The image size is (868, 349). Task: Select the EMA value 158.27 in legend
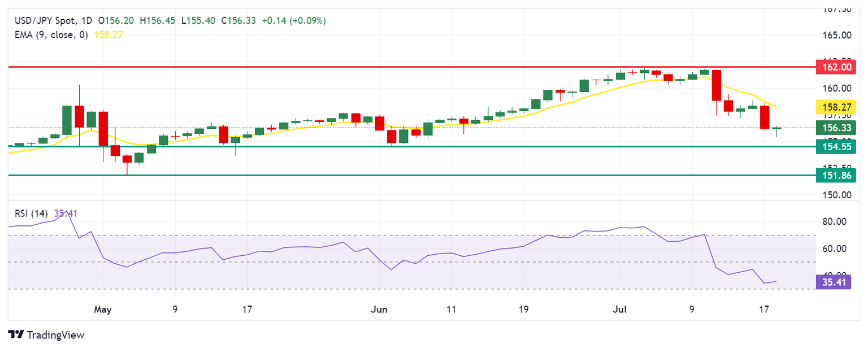[112, 34]
